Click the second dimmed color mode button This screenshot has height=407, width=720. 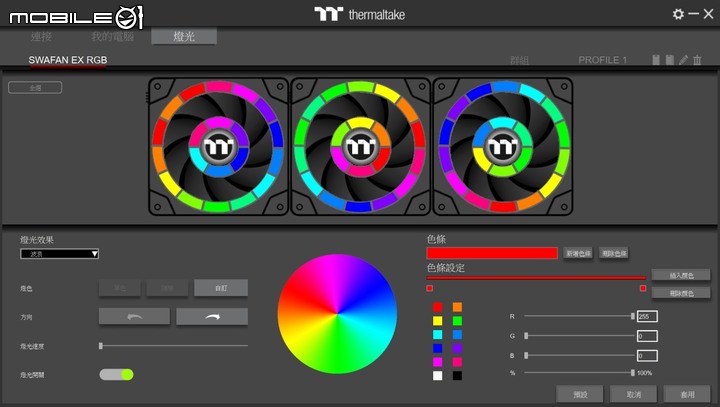167,288
